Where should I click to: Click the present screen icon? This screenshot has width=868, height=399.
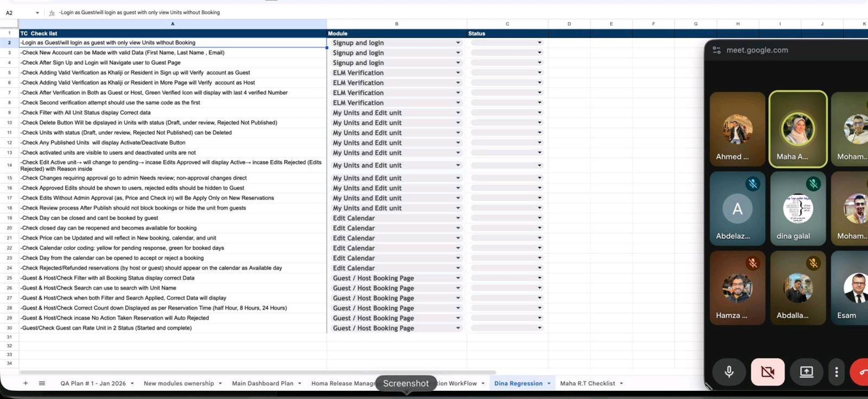coord(807,372)
